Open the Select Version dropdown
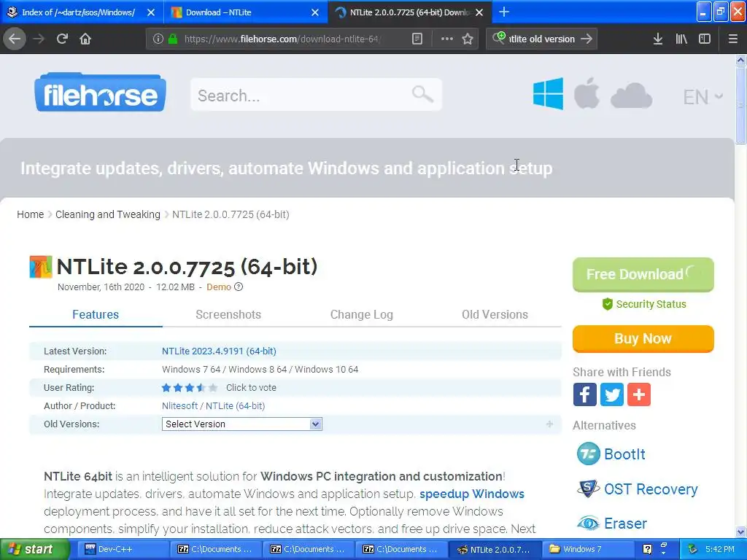This screenshot has height=560, width=747. coord(242,424)
